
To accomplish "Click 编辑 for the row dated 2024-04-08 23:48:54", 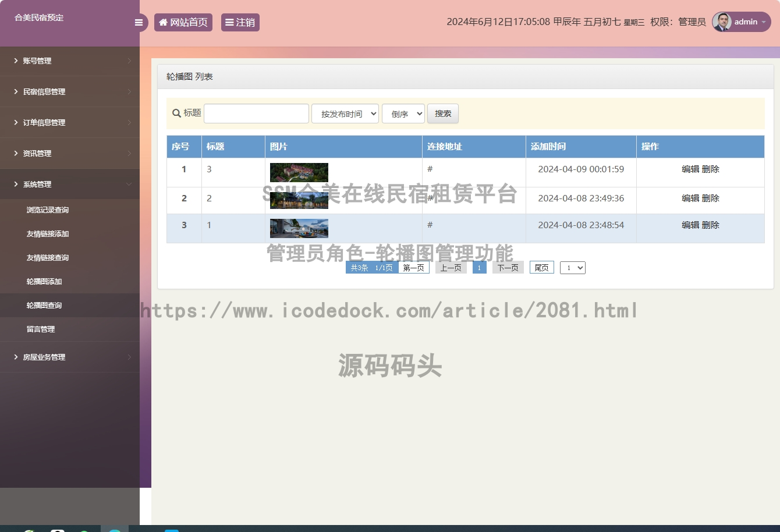I will [x=690, y=225].
